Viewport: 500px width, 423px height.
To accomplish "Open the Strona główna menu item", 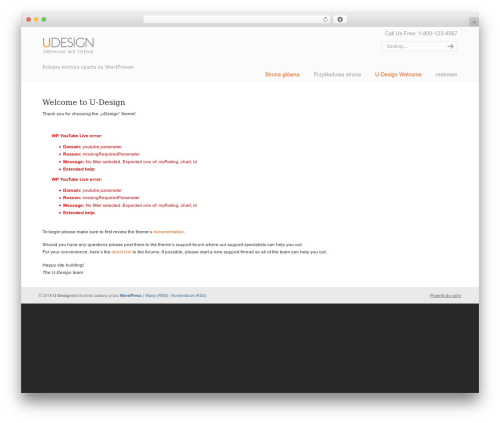I will pyautogui.click(x=282, y=74).
